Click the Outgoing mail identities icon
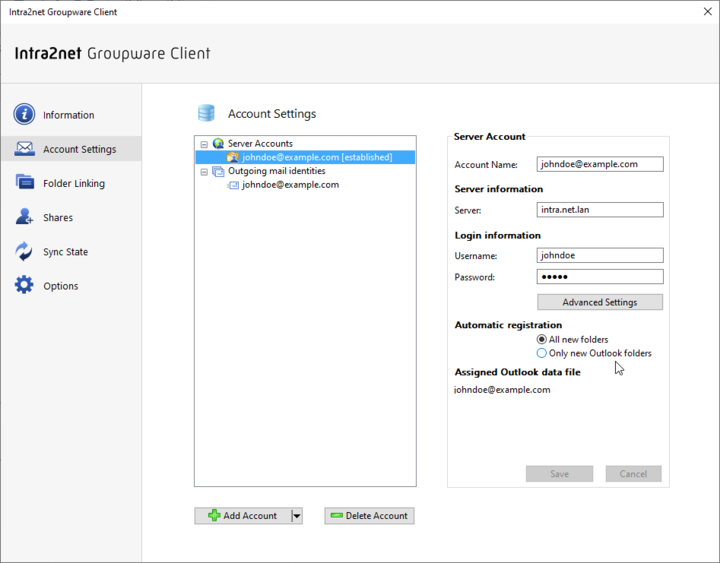This screenshot has width=720, height=563. coord(218,171)
